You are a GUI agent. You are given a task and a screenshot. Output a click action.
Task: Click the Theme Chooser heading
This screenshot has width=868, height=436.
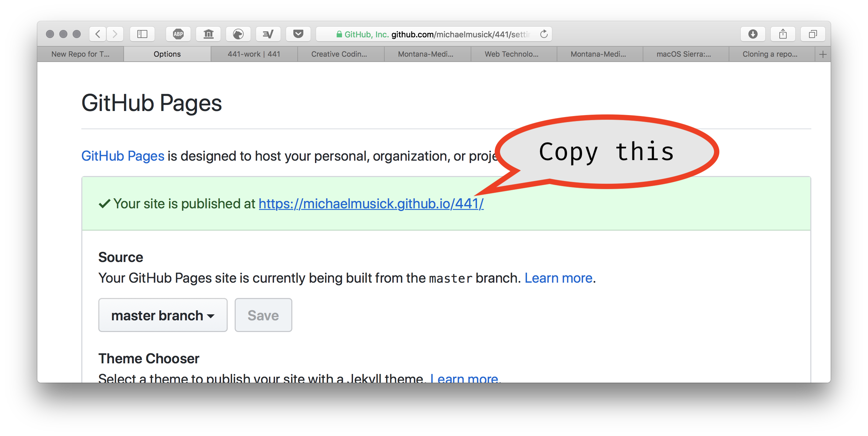click(149, 359)
